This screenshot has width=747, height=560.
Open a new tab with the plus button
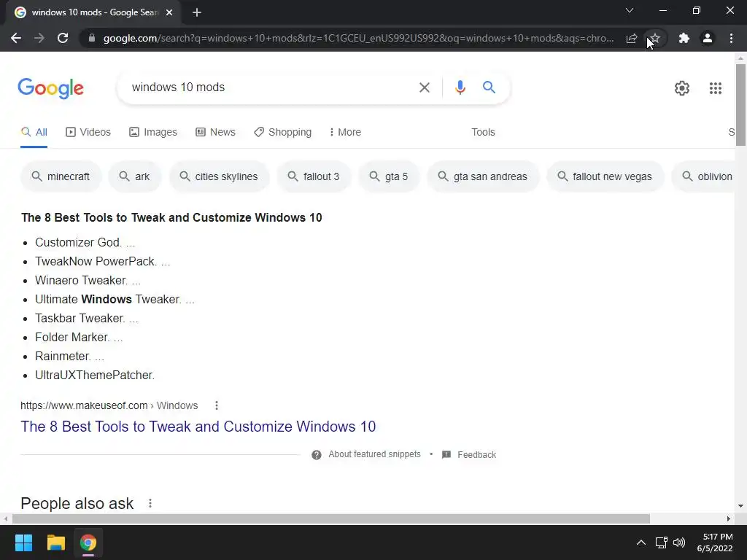click(197, 12)
